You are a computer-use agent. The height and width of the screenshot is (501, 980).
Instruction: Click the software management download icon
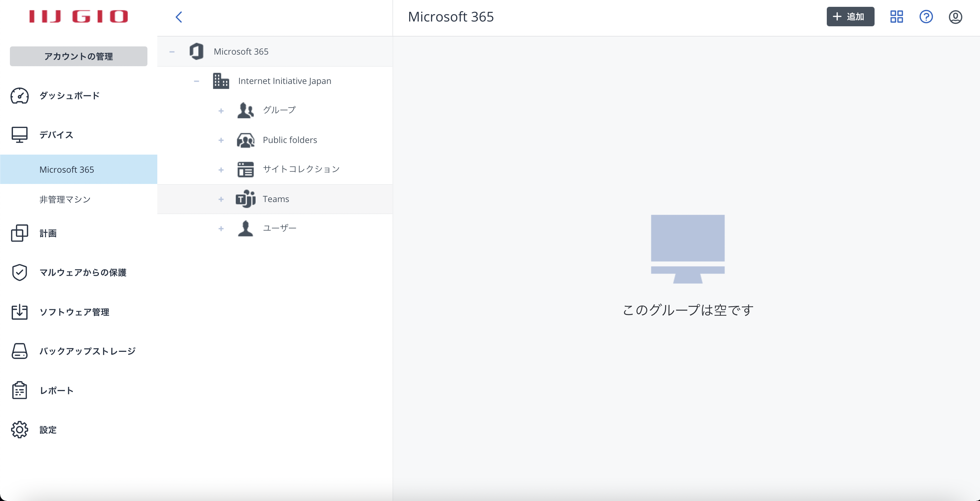(19, 312)
